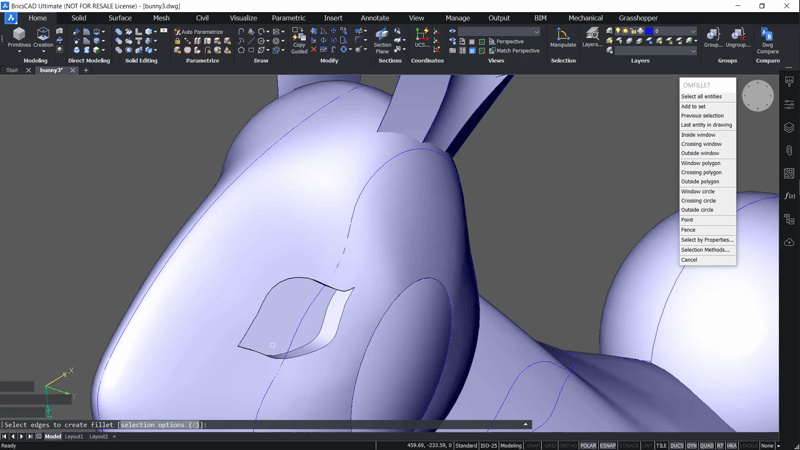
Task: Open the chat panel icon in right sidebar
Action: [x=789, y=82]
